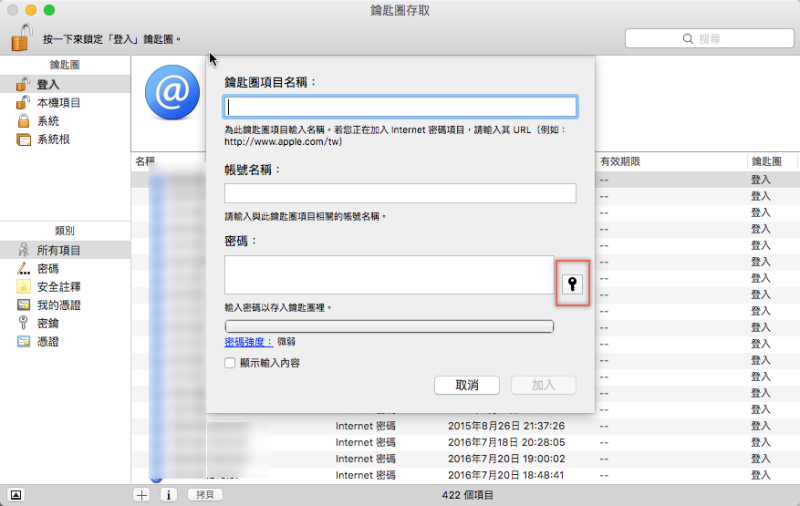This screenshot has width=800, height=506.
Task: Click the plus button to add an item
Action: pyautogui.click(x=141, y=495)
